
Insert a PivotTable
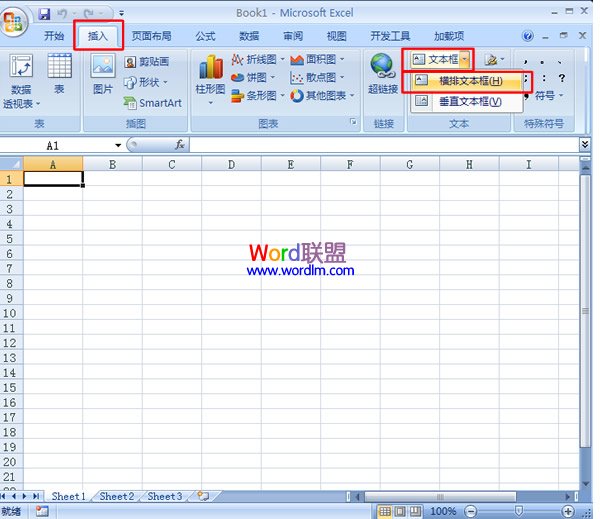(x=21, y=81)
